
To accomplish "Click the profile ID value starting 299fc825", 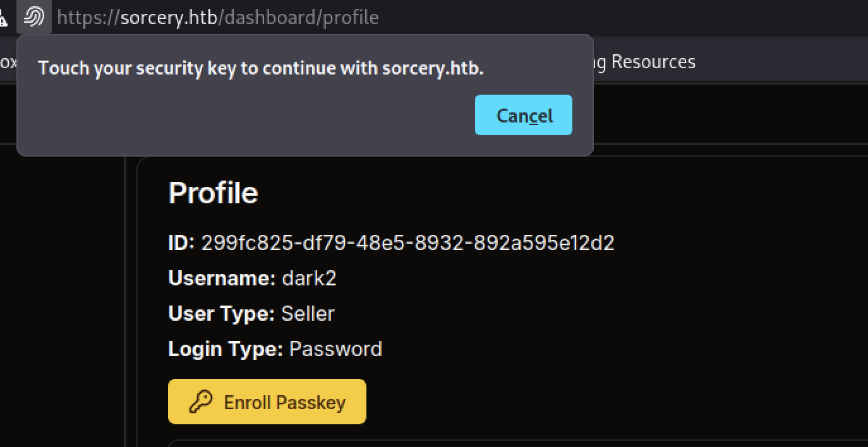I will pyautogui.click(x=407, y=243).
